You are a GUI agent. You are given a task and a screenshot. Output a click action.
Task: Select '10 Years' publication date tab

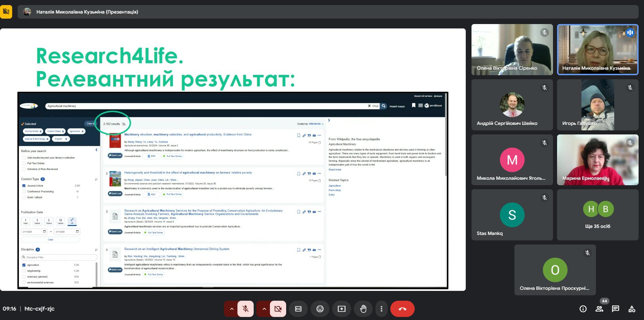61,221
